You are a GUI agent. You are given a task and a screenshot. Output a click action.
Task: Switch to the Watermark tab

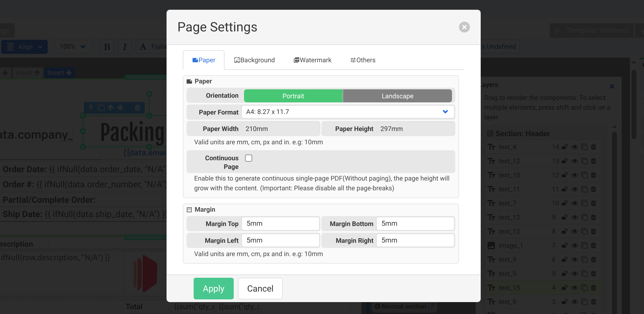[313, 60]
